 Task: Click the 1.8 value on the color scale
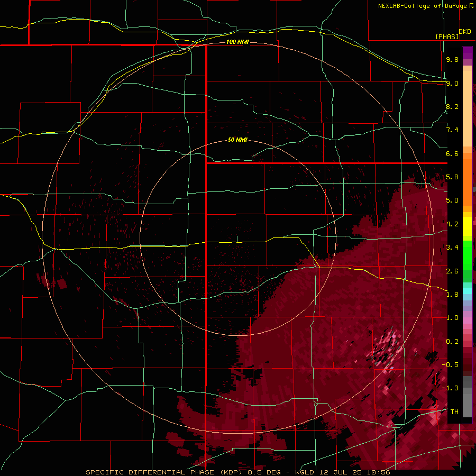pos(452,295)
